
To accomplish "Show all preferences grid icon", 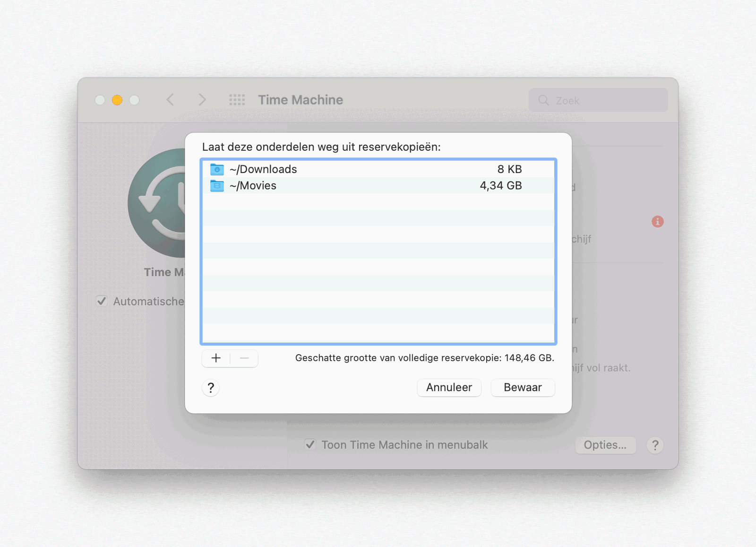I will pyautogui.click(x=237, y=100).
